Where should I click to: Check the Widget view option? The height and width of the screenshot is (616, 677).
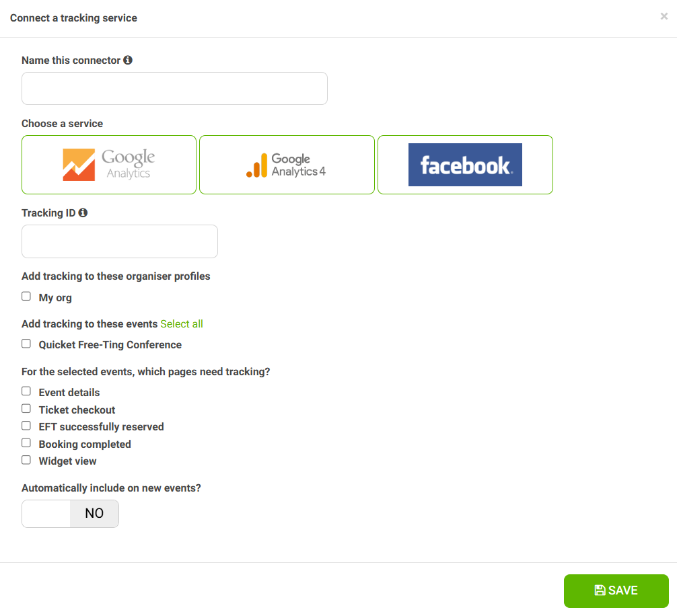coord(26,460)
